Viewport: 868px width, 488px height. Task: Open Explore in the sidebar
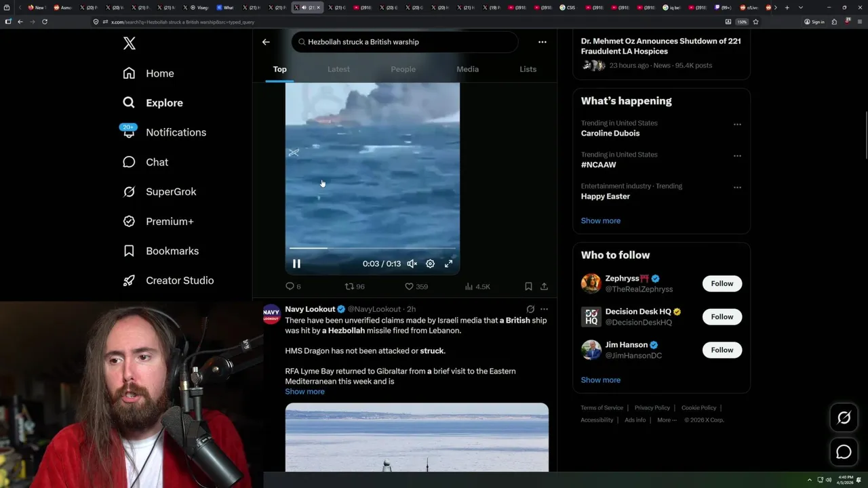coord(153,103)
